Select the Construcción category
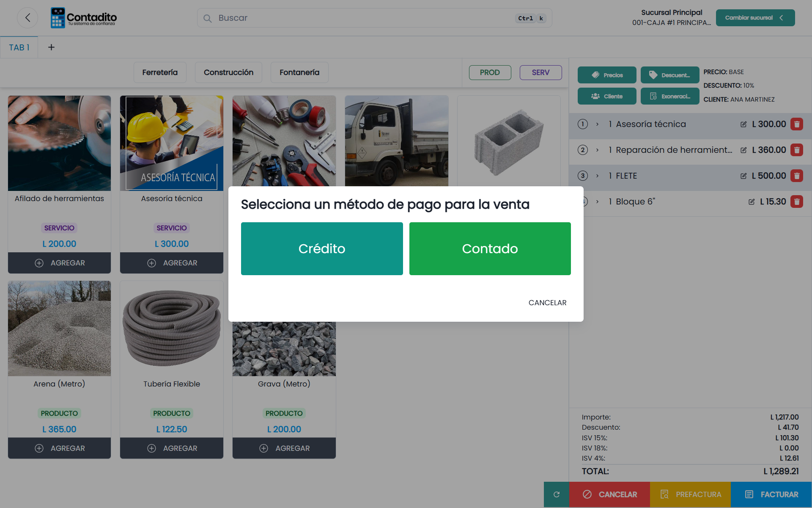Image resolution: width=812 pixels, height=508 pixels. click(228, 72)
